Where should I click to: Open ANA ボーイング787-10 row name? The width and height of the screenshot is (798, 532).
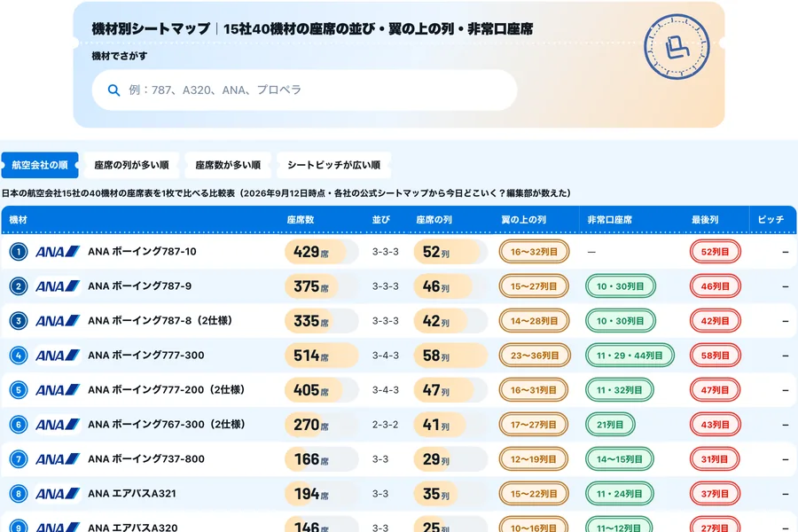pos(142,252)
